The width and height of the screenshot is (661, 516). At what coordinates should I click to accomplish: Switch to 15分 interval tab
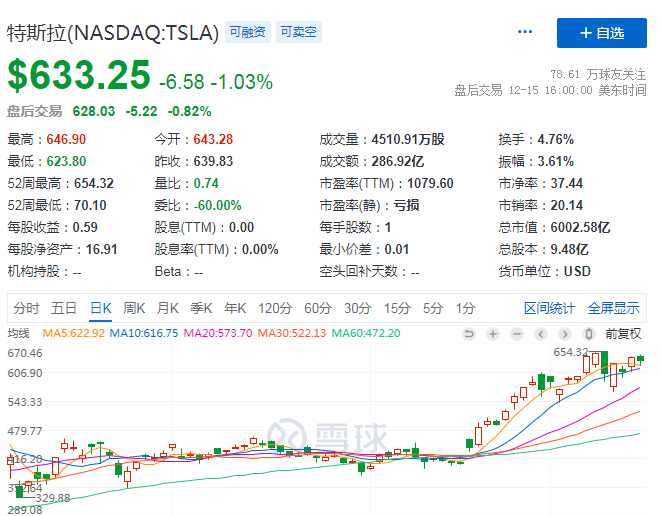(x=397, y=308)
